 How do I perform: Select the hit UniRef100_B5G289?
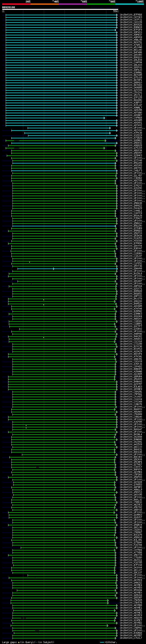[131, 163]
